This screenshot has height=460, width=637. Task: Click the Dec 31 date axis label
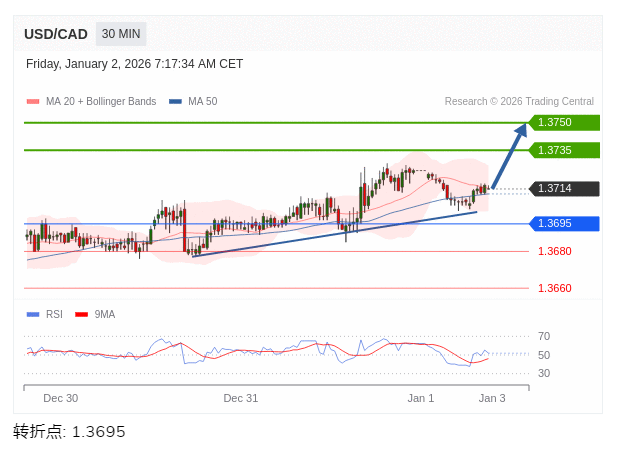[240, 398]
